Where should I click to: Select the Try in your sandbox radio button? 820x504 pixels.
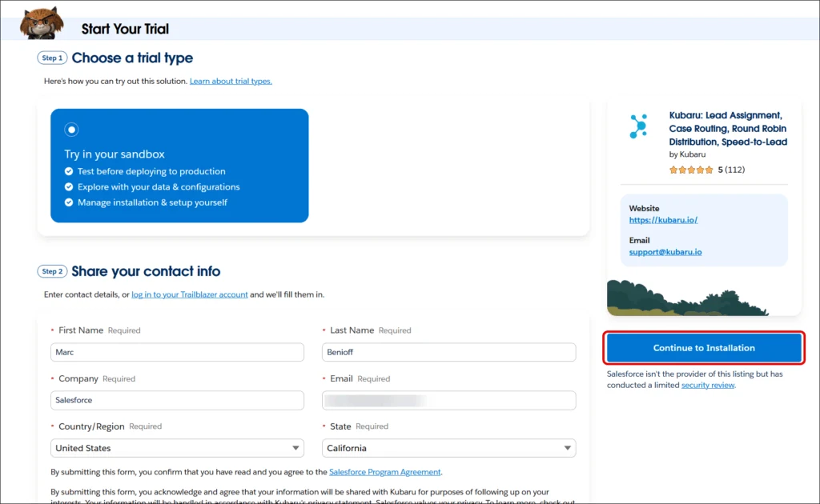[x=71, y=130]
